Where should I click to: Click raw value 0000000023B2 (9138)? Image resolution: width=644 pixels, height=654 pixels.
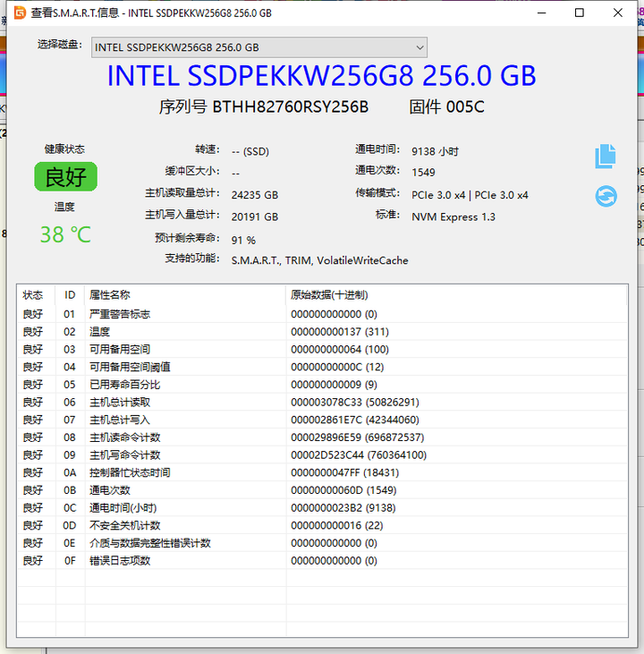(343, 507)
